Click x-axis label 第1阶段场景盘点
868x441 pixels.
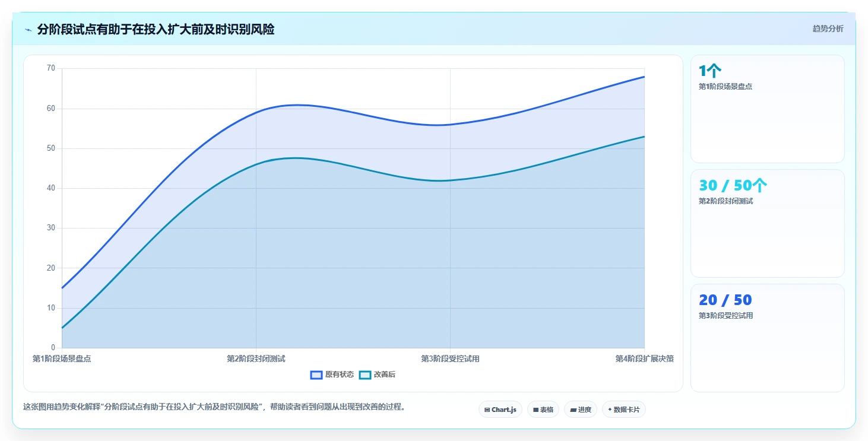point(62,358)
